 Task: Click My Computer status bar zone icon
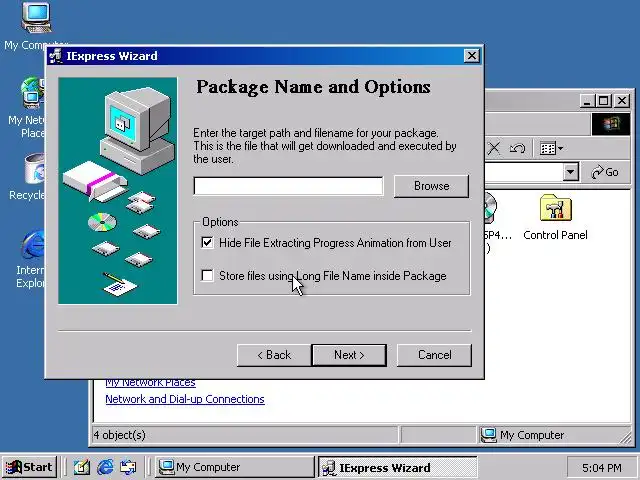[488, 435]
